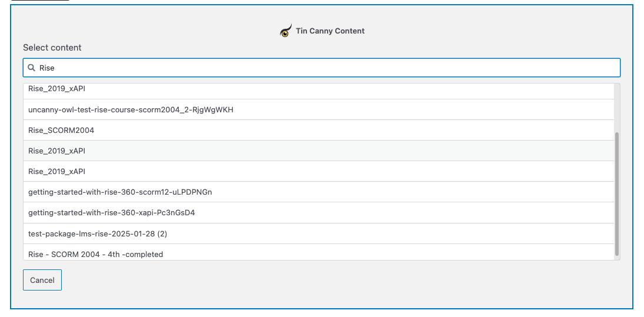This screenshot has width=644, height=317.
Task: Click the 'Tin Canny Content' title text
Action: 330,31
